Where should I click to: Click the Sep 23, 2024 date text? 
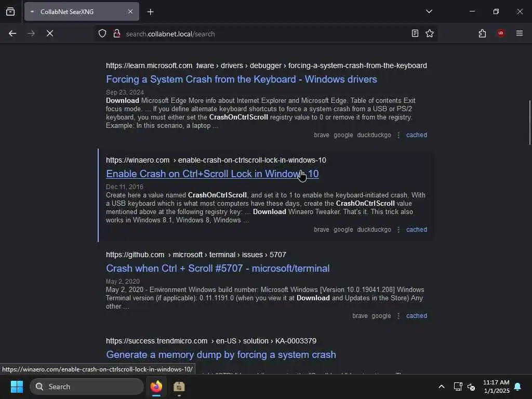pyautogui.click(x=125, y=92)
